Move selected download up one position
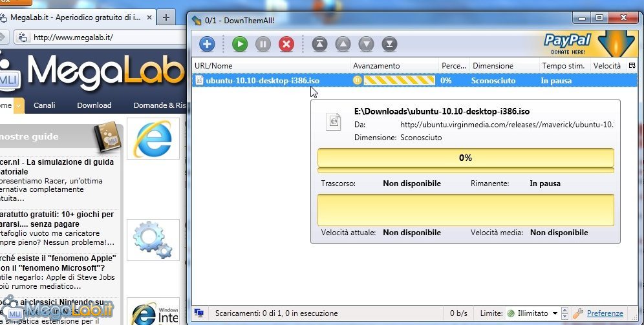Screen dimensions: 644x325 pos(343,44)
